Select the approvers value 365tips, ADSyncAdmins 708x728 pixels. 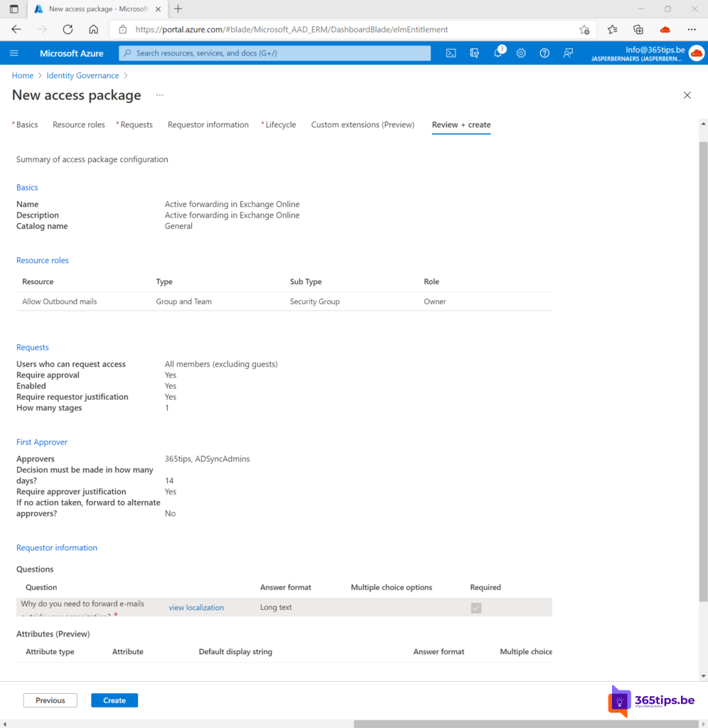click(x=207, y=459)
